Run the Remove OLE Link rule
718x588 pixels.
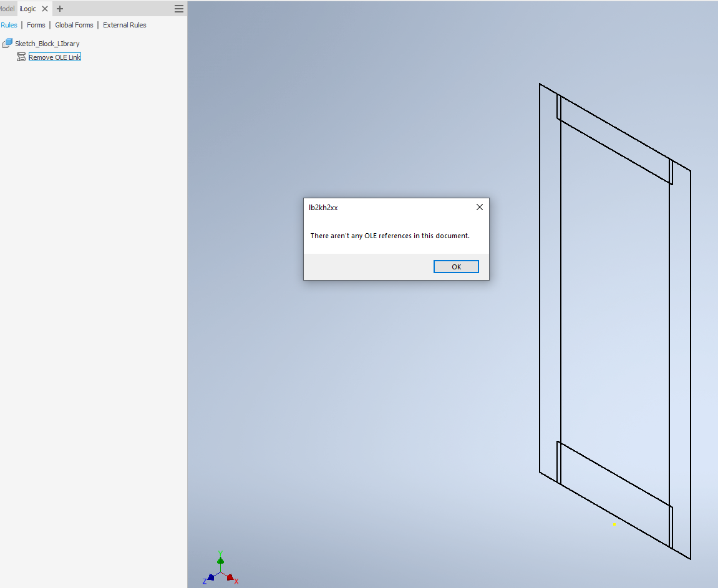[54, 57]
